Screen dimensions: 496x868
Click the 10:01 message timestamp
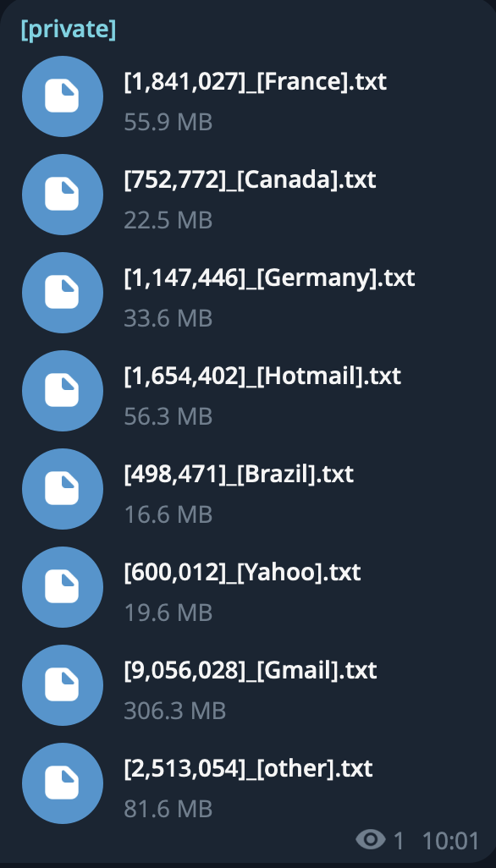pos(450,841)
